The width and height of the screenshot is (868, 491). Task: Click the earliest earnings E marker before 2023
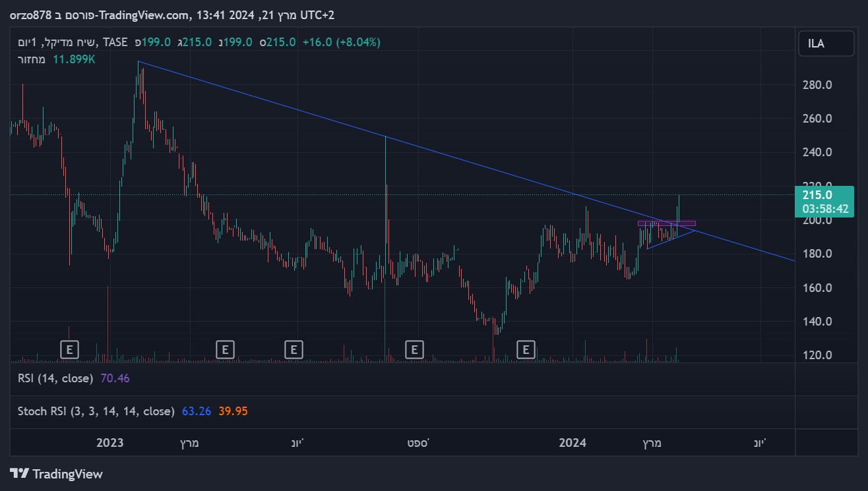(x=69, y=349)
